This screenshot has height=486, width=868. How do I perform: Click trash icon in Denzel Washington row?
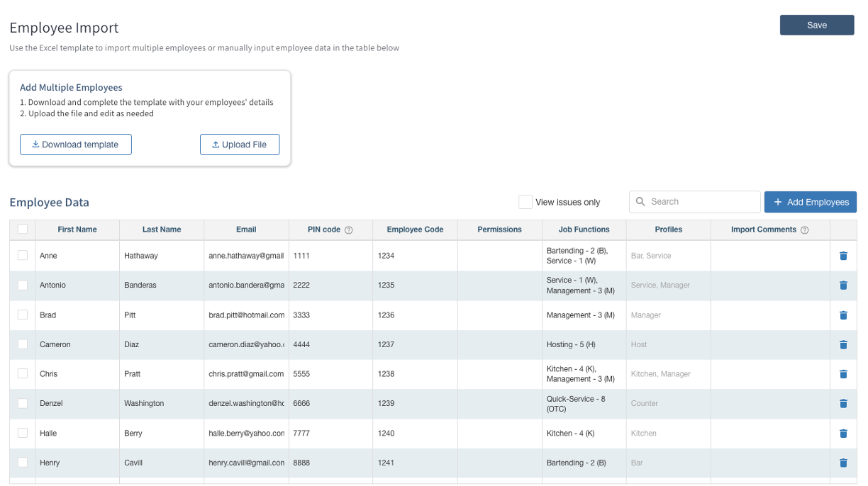pyautogui.click(x=843, y=404)
